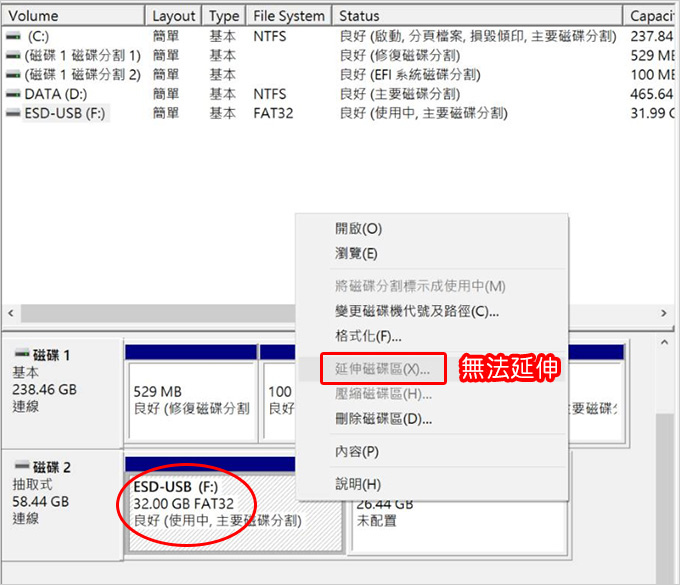Click the disk icon next to 磁碟 1 label
Image resolution: width=680 pixels, height=585 pixels.
click(x=22, y=354)
